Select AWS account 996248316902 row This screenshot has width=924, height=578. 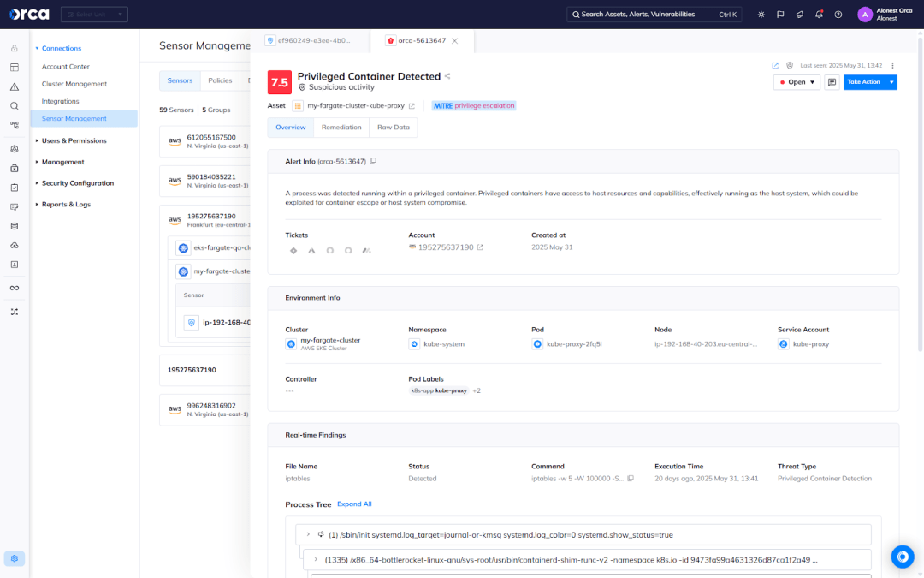(x=205, y=409)
